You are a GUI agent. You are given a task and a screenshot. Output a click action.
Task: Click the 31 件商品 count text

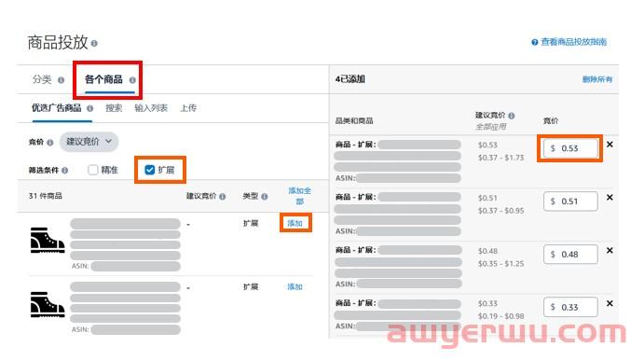45,196
